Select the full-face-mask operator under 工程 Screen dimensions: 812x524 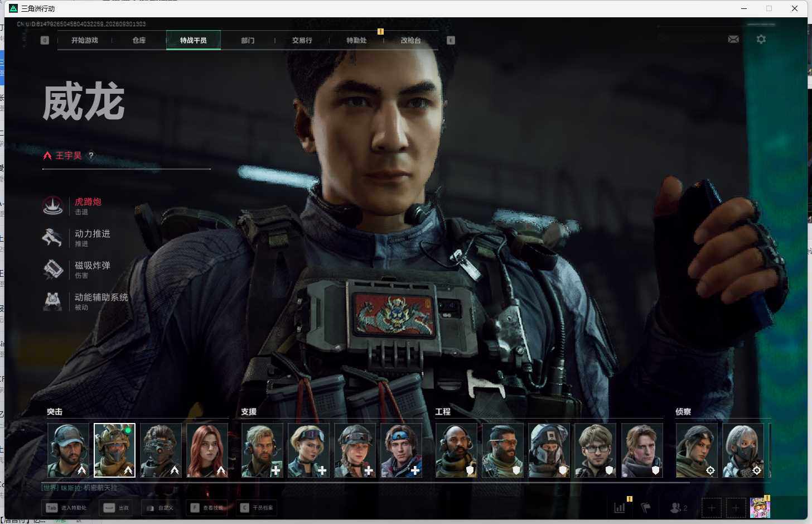coord(549,450)
